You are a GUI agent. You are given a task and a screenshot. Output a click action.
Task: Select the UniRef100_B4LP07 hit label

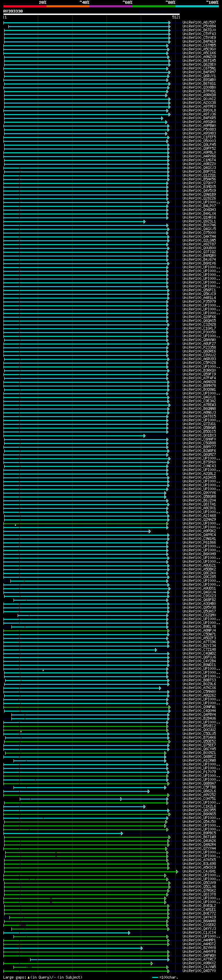tap(199, 206)
